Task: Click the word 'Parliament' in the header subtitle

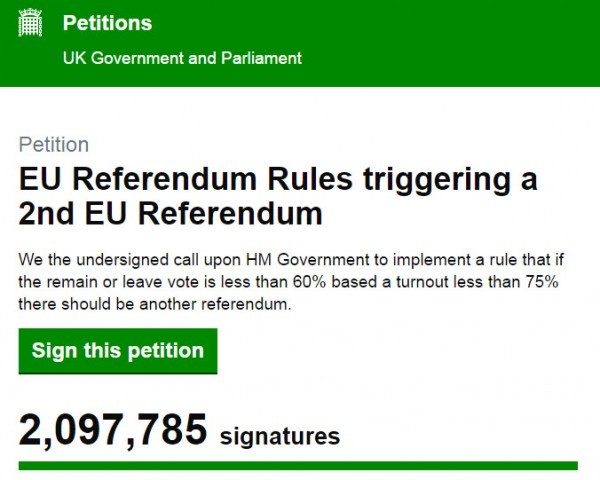Action: click(x=260, y=57)
